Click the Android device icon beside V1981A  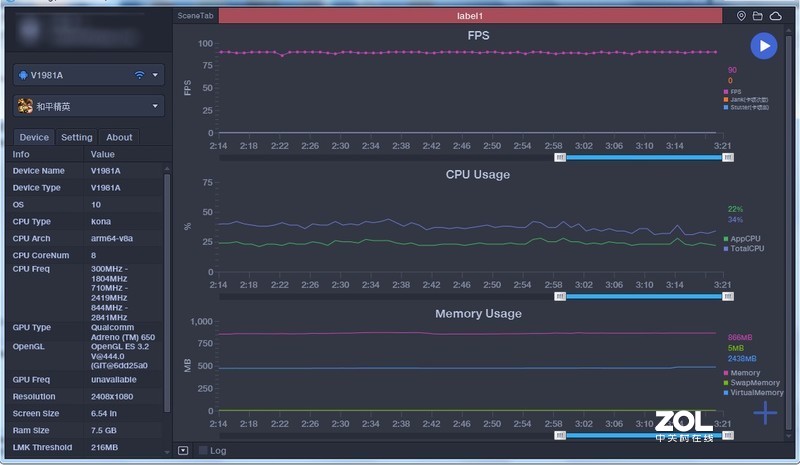coord(23,75)
